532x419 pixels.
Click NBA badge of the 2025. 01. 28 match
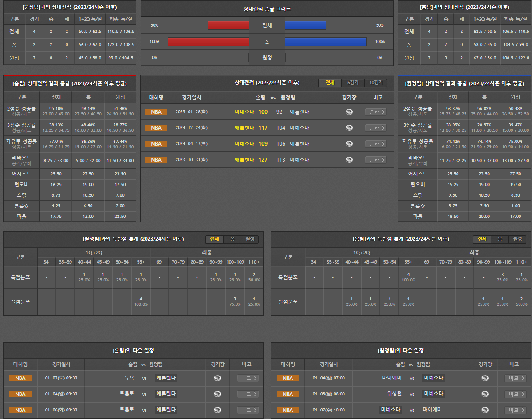156,112
